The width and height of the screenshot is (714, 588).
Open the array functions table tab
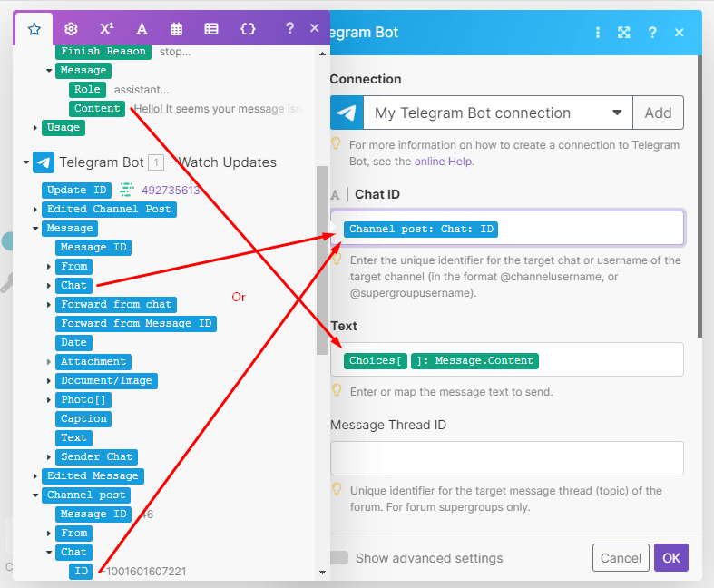pos(211,28)
